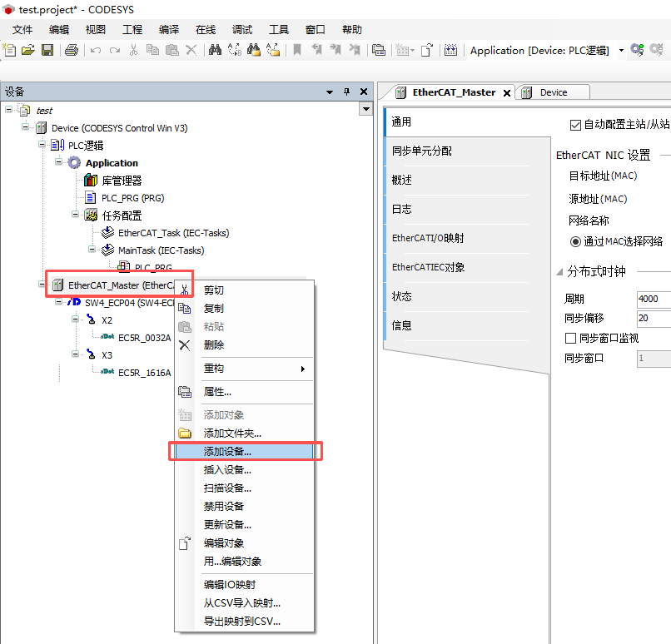Click the Properties toolbar icon
The width and height of the screenshot is (671, 644).
coord(378,50)
